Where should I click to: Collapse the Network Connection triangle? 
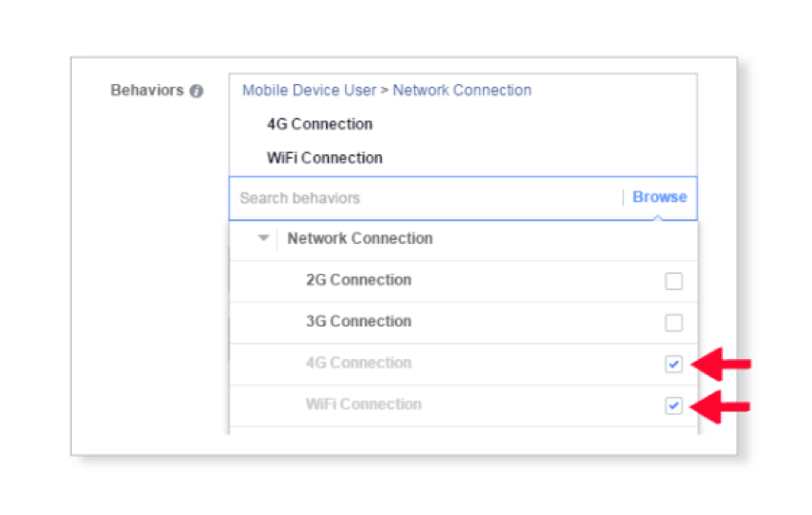(x=263, y=238)
